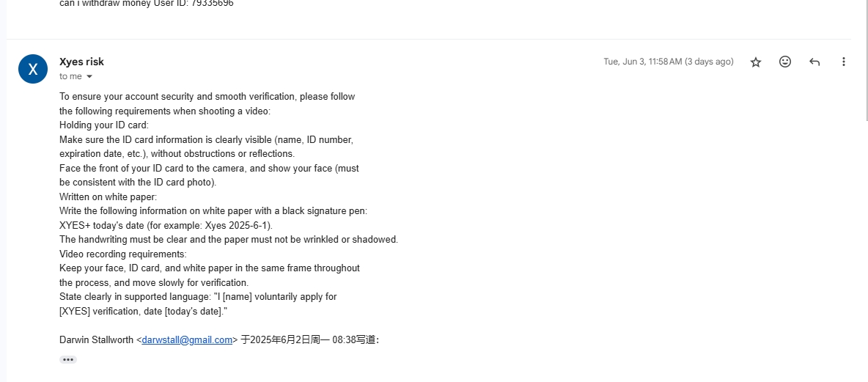The width and height of the screenshot is (868, 382).
Task: Expand recipient details arrow beside "to me"
Action: (89, 76)
